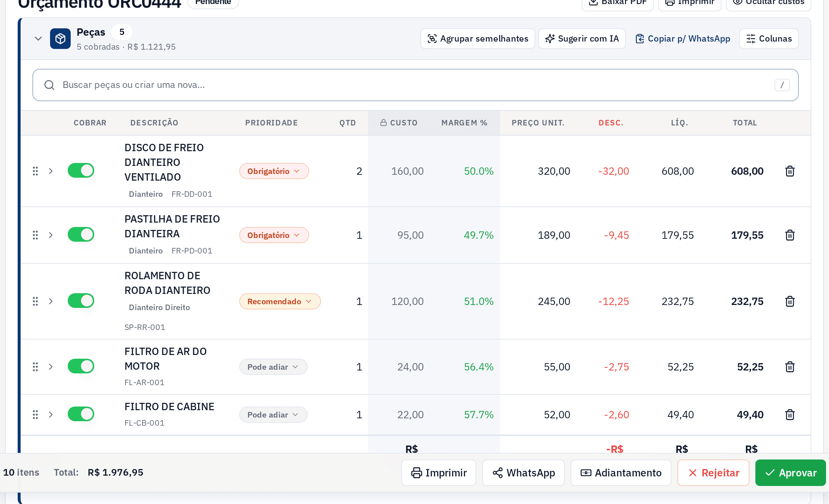Click the 50.0% margin value
The image size is (829, 504).
pos(479,171)
